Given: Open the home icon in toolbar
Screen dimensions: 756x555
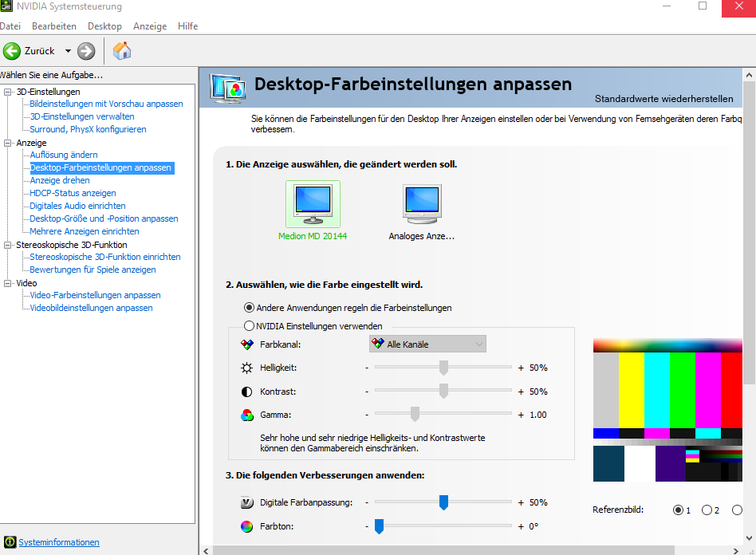Looking at the screenshot, I should coord(122,50).
